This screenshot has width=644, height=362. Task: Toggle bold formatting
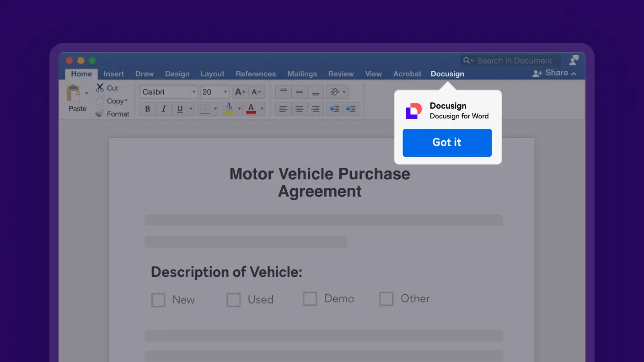[148, 109]
